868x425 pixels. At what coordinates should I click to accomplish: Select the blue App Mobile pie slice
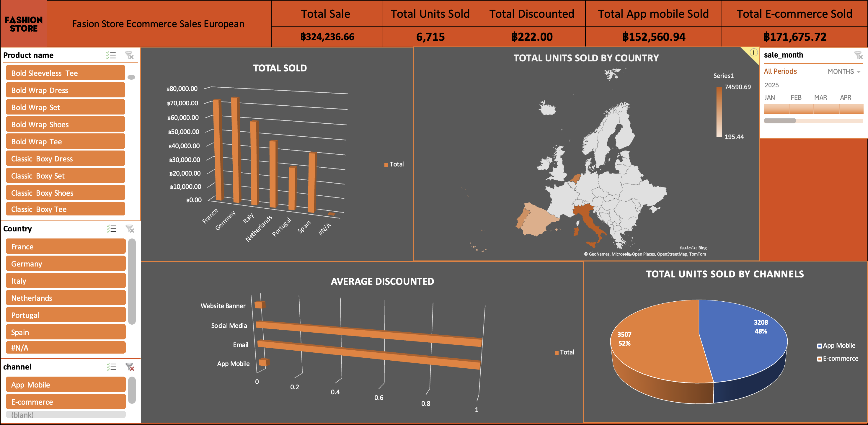coord(745,340)
